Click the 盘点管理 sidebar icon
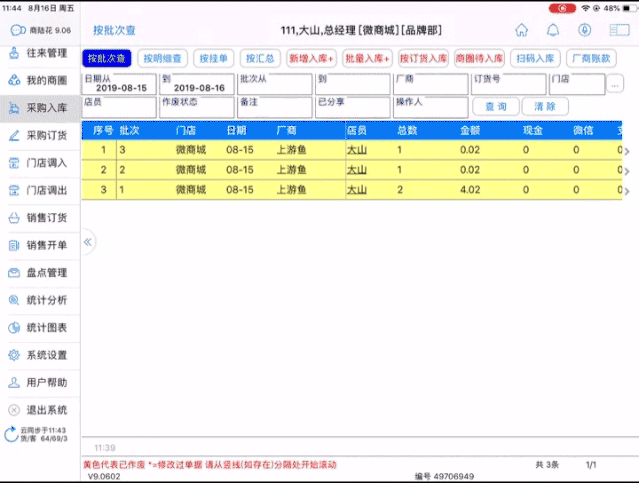Viewport: 639px width, 483px height. pyautogui.click(x=14, y=273)
